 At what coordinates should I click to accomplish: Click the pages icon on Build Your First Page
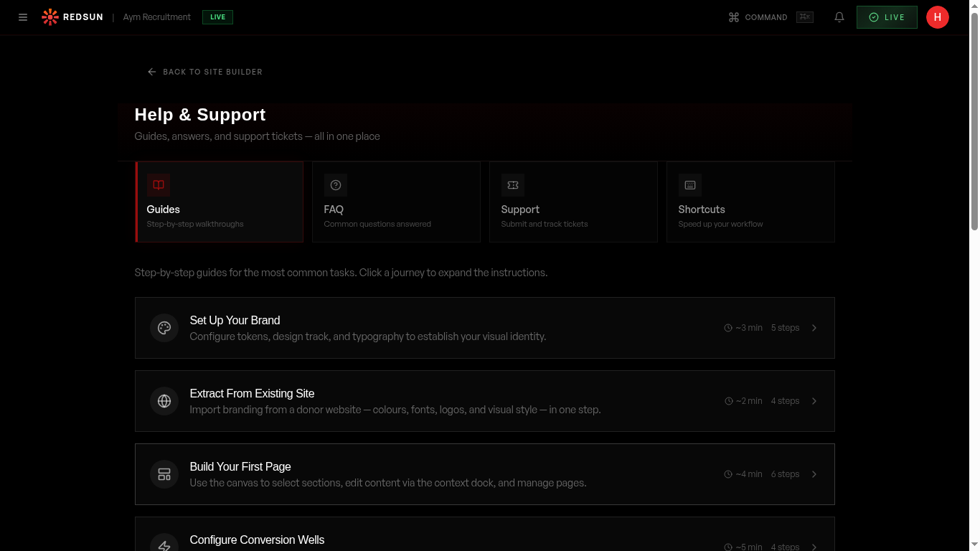tap(164, 474)
